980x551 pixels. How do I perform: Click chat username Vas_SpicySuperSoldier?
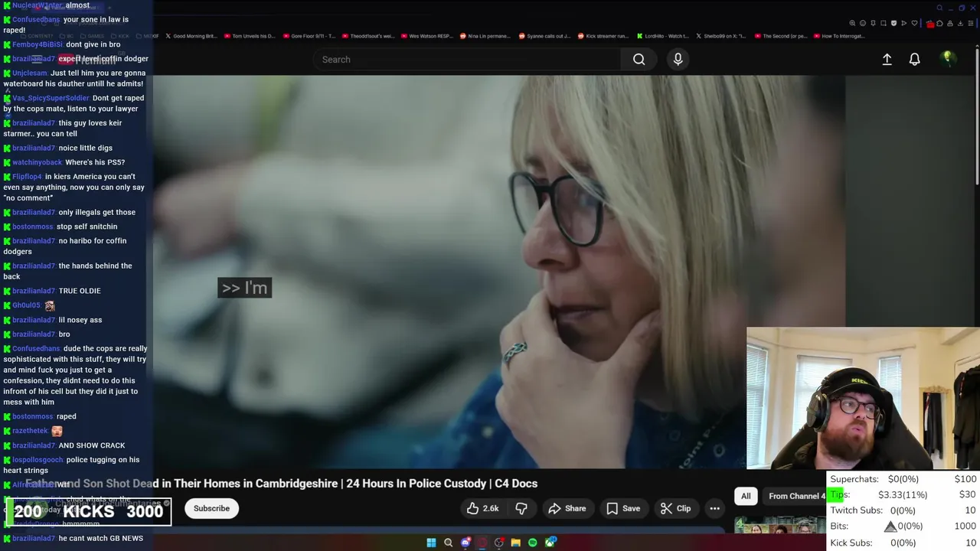pos(51,98)
